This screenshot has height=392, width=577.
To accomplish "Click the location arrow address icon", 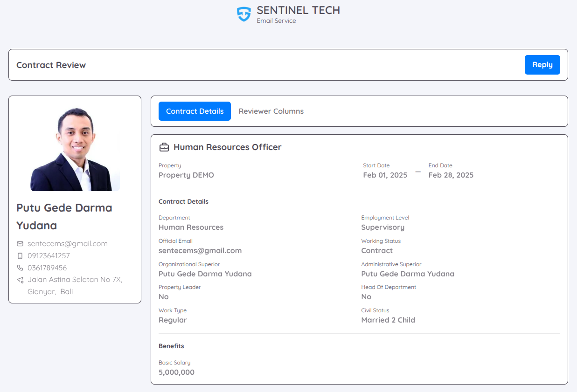I will click(20, 280).
